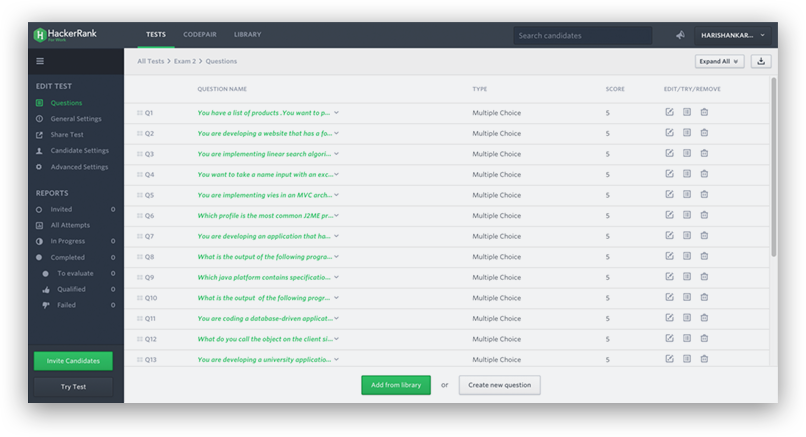Open General Settings in the sidebar
The width and height of the screenshot is (806, 437).
76,119
